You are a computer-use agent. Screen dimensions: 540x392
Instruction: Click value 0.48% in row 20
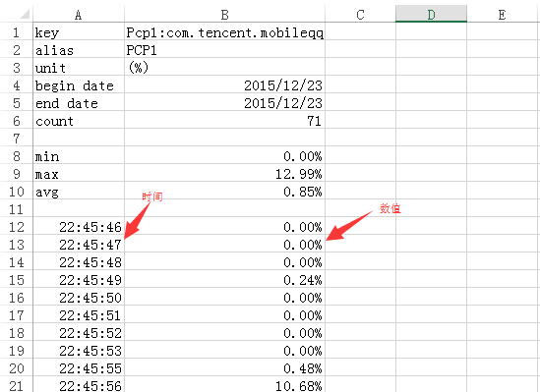224,368
